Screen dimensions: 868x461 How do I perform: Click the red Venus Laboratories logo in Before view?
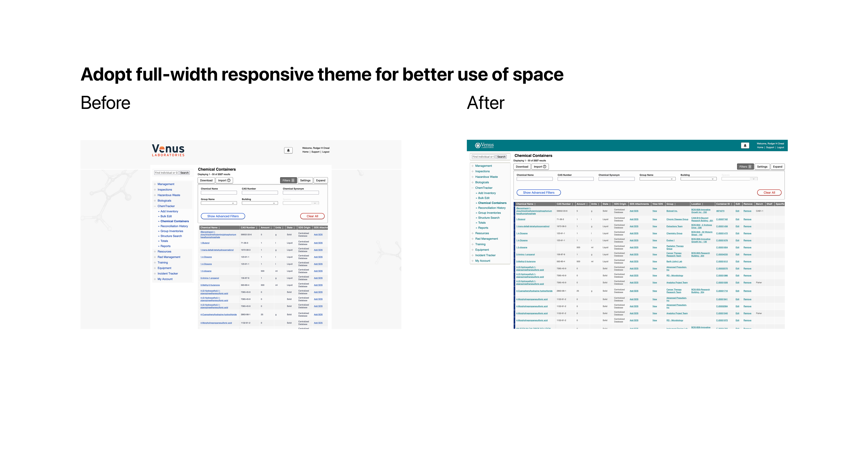tap(168, 150)
